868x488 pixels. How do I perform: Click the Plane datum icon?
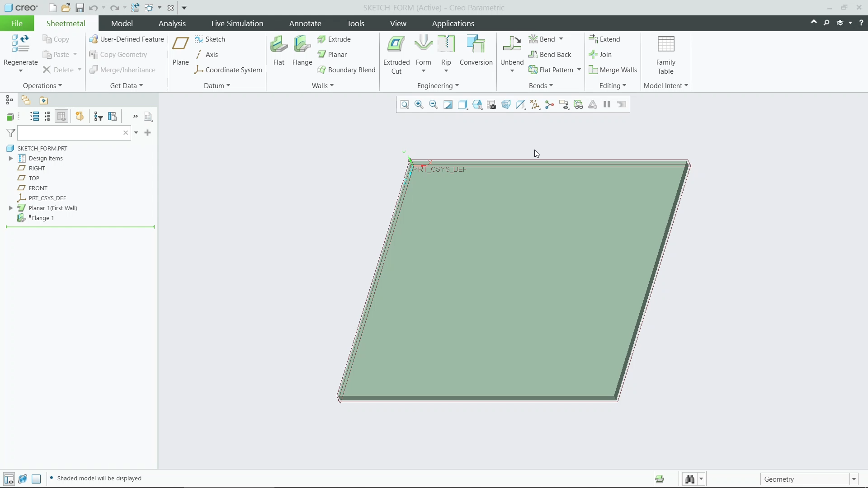tap(180, 44)
